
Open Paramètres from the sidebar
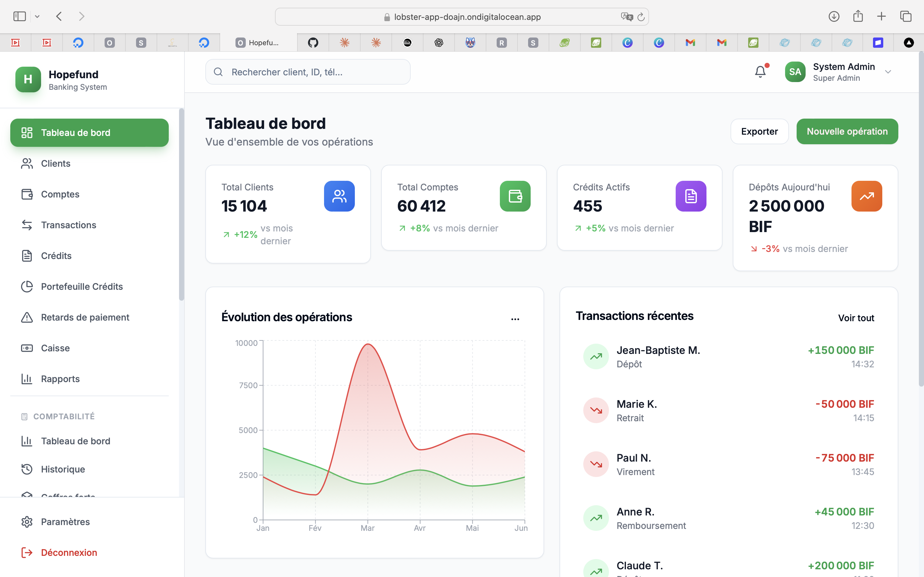pyautogui.click(x=65, y=521)
